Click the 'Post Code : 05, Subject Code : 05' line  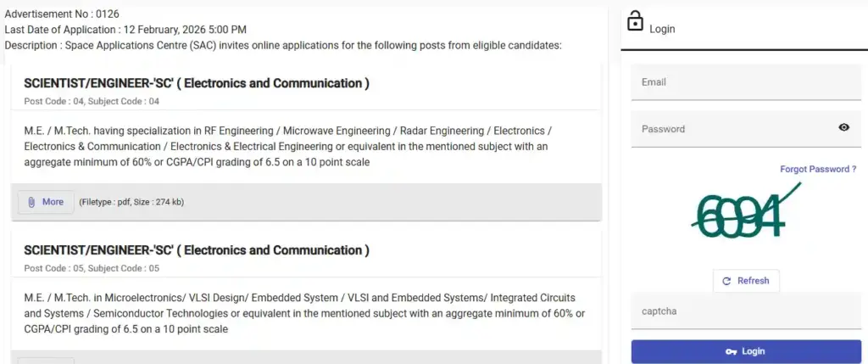[92, 268]
